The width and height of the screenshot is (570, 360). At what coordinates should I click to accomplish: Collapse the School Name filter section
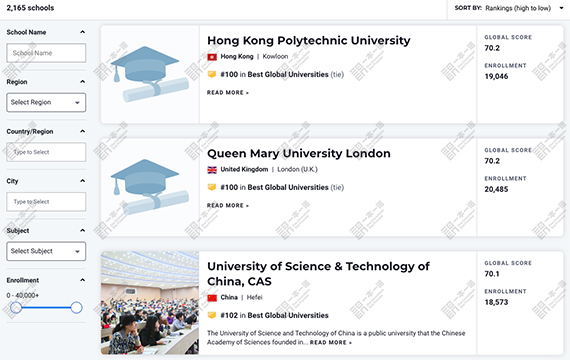[x=83, y=32]
